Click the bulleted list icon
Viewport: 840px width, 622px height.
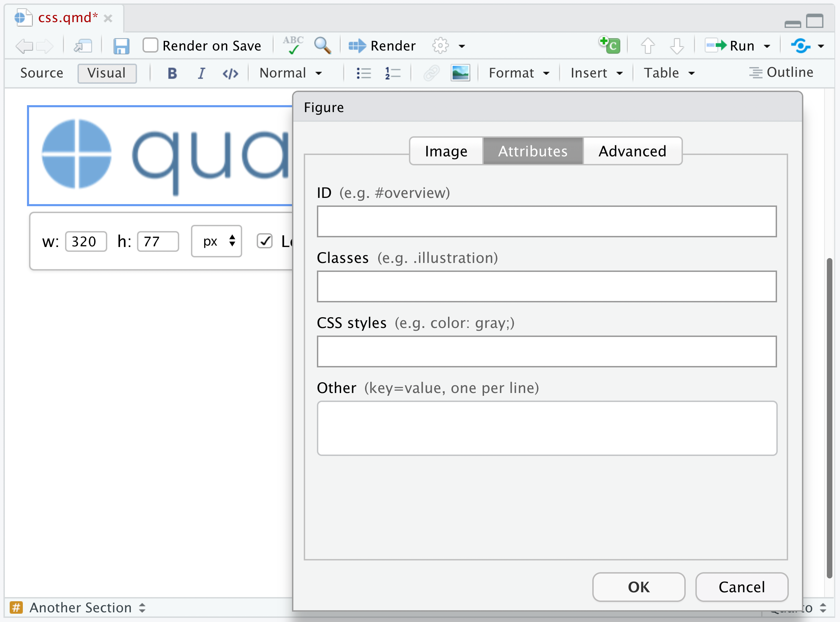coord(363,73)
